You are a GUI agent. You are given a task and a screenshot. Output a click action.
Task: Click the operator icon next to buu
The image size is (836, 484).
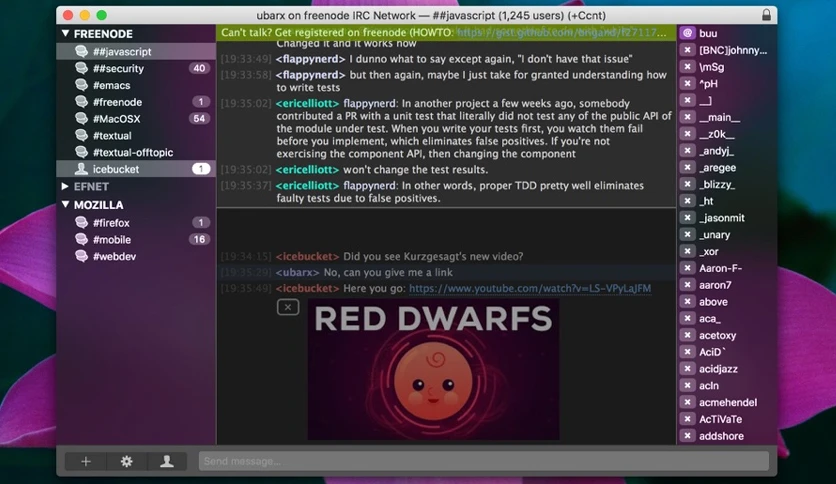click(687, 33)
